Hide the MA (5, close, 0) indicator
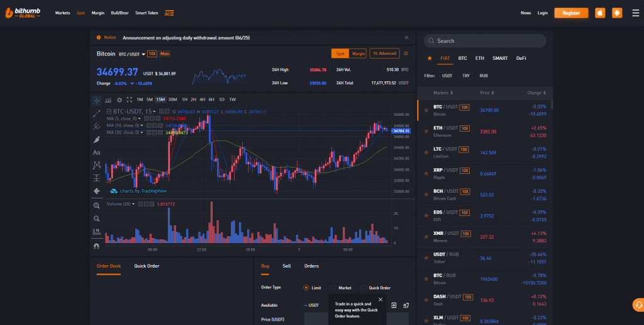This screenshot has width=644, height=325. tap(147, 118)
